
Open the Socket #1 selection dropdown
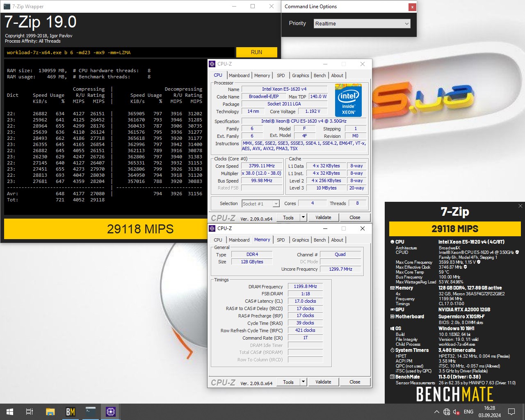click(x=260, y=203)
